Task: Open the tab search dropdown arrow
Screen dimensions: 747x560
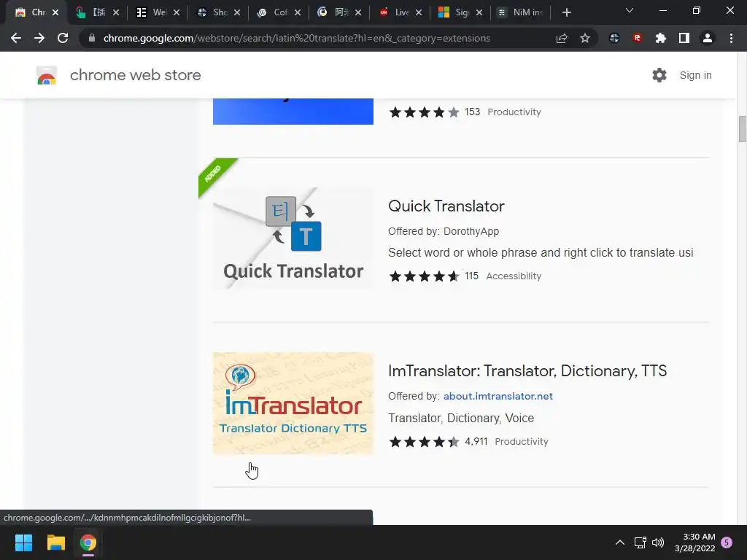Action: pos(630,10)
